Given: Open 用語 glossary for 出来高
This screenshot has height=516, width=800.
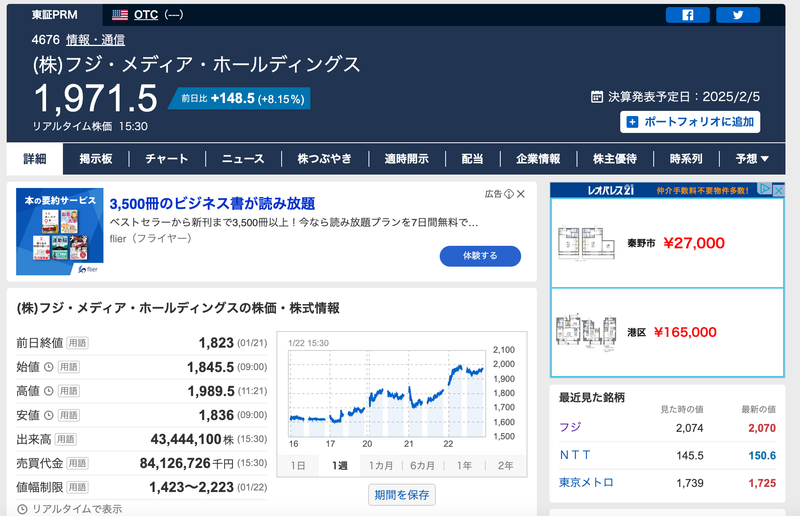Looking at the screenshot, I should (65, 439).
